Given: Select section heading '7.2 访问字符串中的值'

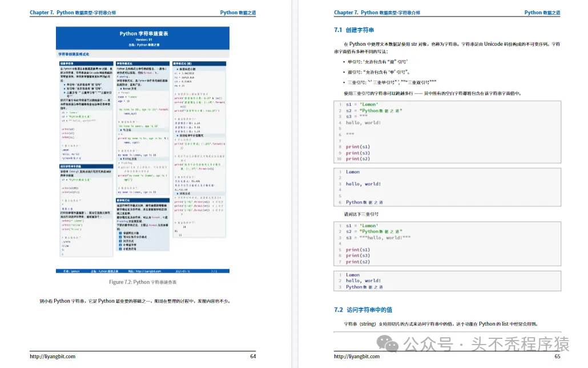Looking at the screenshot, I should tap(363, 310).
